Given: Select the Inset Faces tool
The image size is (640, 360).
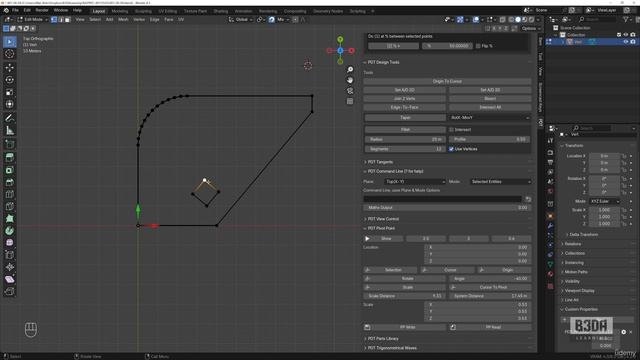Looking at the screenshot, I should pos(10,170).
